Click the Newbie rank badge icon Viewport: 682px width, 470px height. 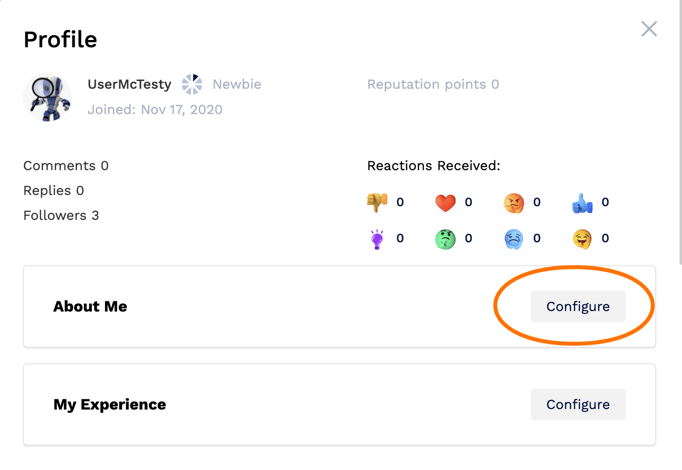click(x=192, y=84)
